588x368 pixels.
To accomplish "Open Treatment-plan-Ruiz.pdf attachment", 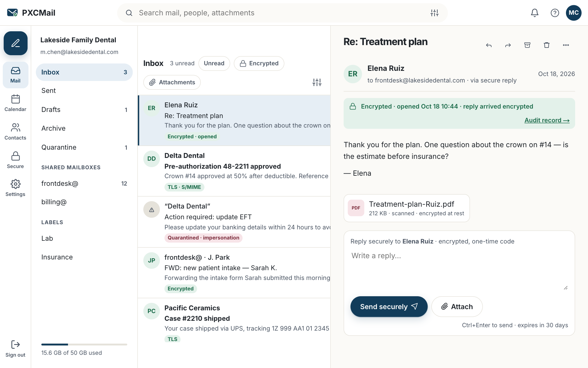I will point(407,208).
